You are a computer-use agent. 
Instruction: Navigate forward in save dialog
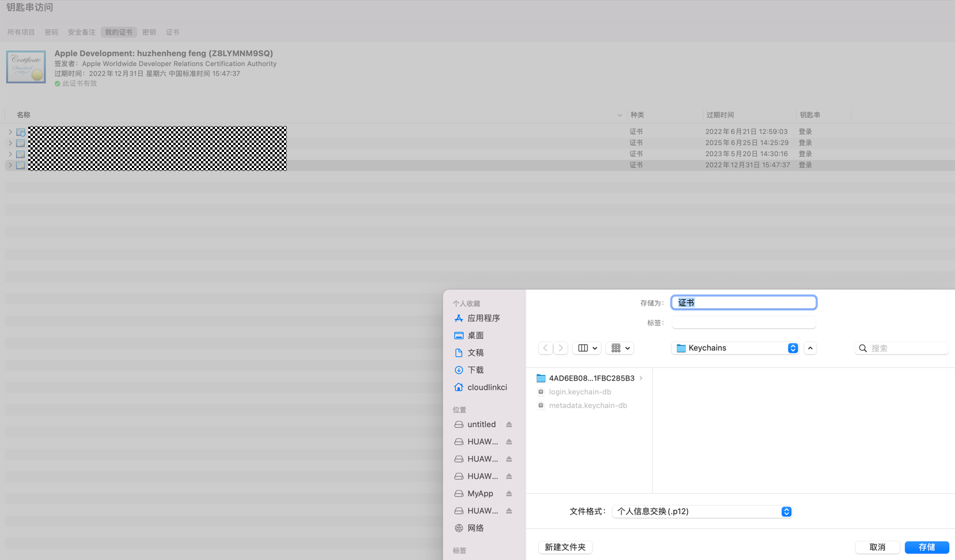pos(560,348)
